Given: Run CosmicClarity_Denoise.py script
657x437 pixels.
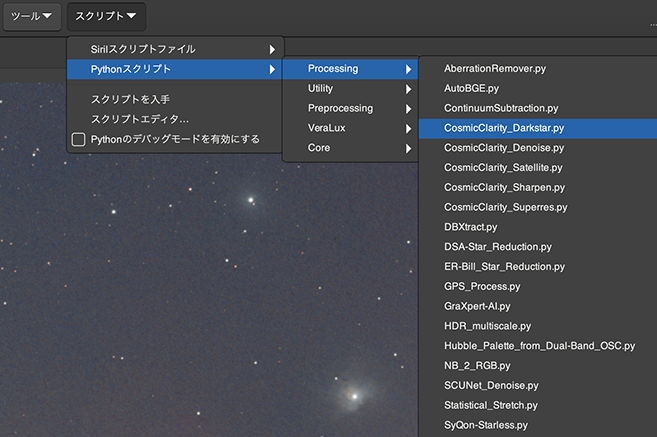Looking at the screenshot, I should click(503, 148).
